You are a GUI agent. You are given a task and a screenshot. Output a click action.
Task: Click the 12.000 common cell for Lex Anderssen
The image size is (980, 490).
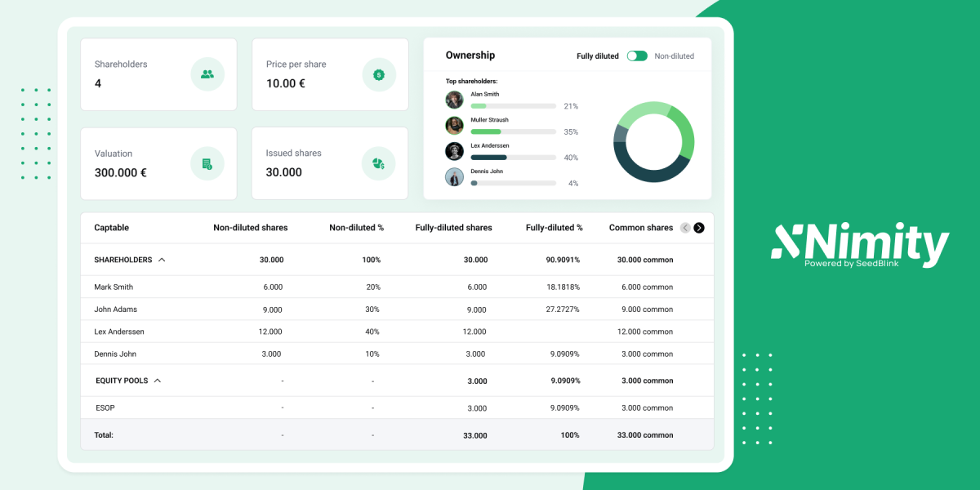point(645,332)
